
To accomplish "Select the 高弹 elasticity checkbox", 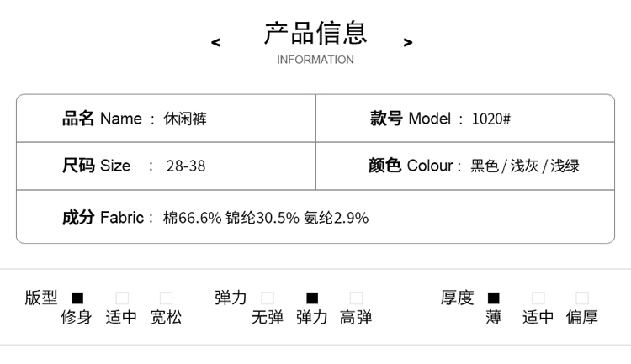I will pyautogui.click(x=356, y=298).
